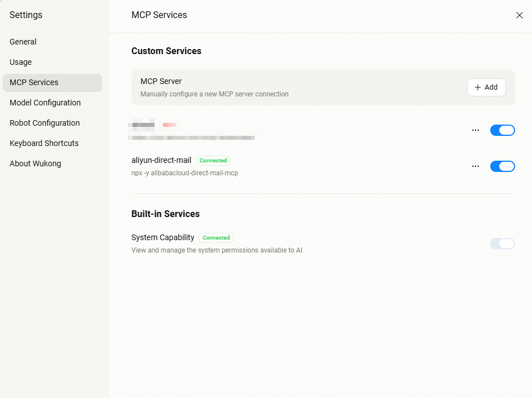Click the Add MCP server button

click(486, 87)
